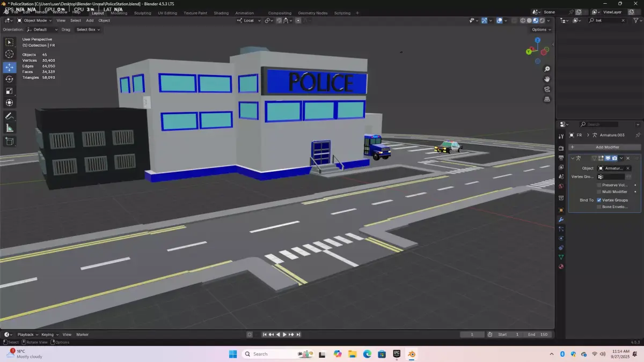Toggle viewport gizmos display

(x=485, y=20)
